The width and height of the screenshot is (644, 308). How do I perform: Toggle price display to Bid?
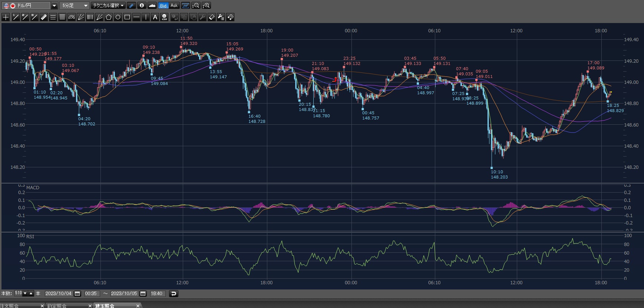tap(163, 6)
